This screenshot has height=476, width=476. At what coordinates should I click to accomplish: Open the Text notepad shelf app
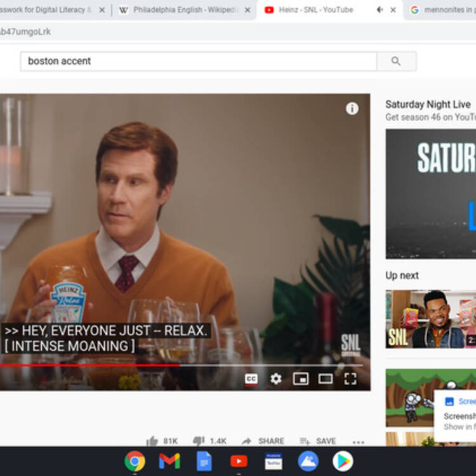click(274, 461)
